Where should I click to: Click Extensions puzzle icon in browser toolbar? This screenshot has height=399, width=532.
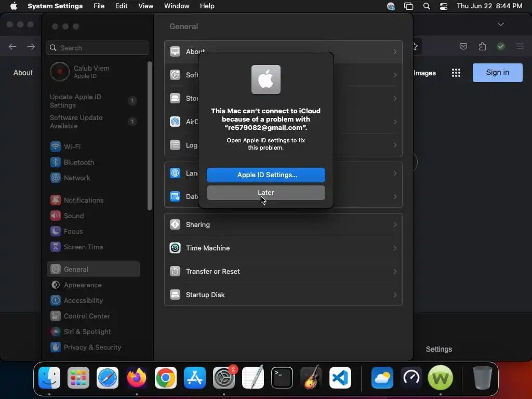(x=482, y=46)
